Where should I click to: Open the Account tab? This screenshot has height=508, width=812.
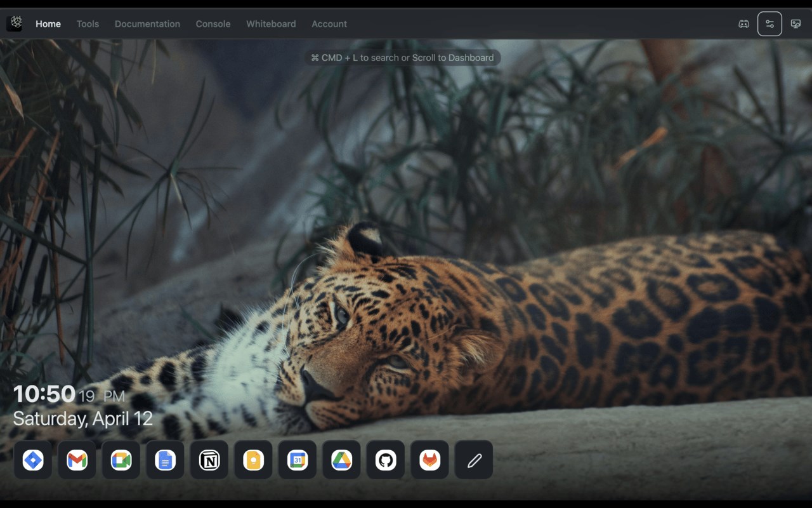329,24
